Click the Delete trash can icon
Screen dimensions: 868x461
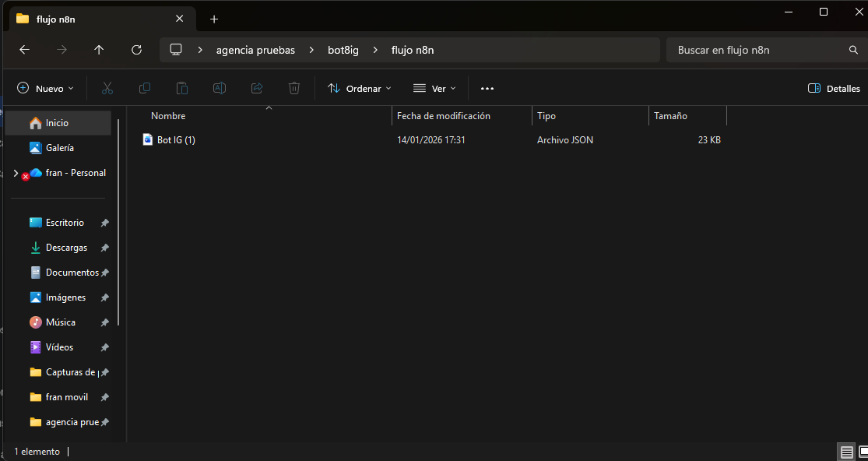click(294, 88)
